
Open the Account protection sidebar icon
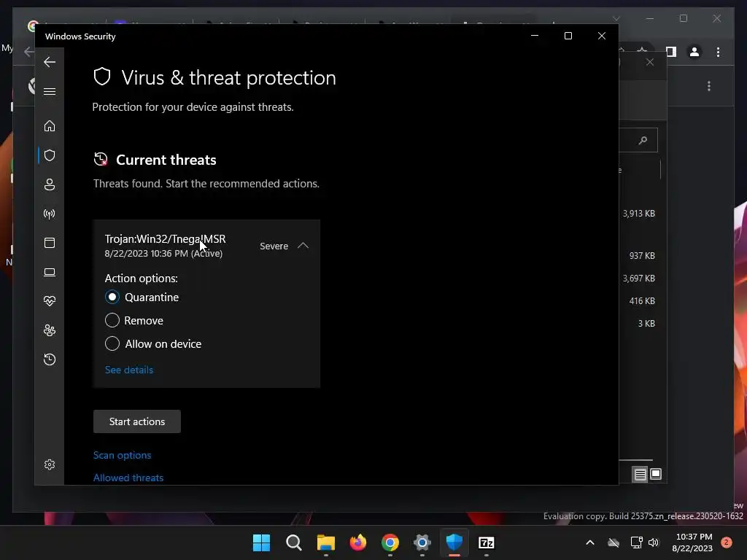[50, 184]
